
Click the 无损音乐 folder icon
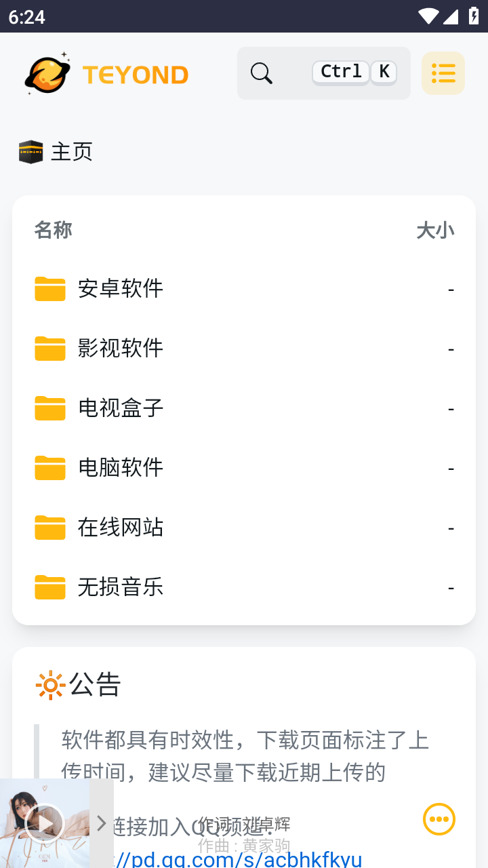50,587
